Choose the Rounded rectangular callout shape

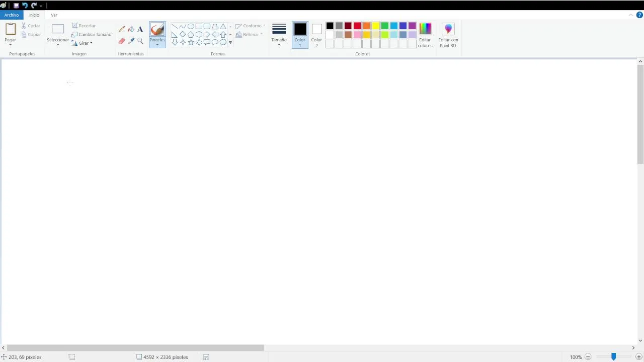pyautogui.click(x=207, y=42)
